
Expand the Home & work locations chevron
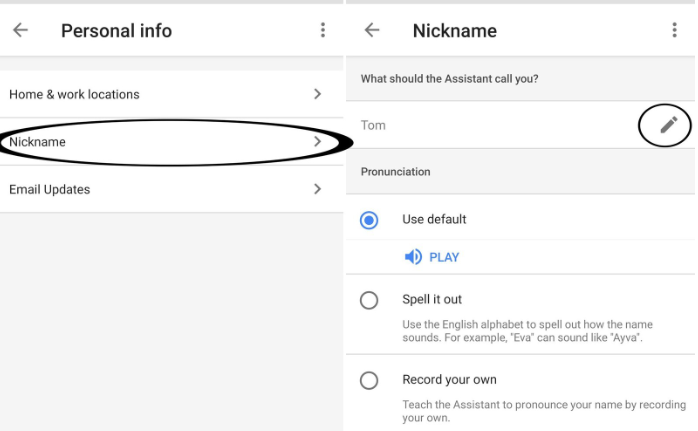click(x=317, y=94)
